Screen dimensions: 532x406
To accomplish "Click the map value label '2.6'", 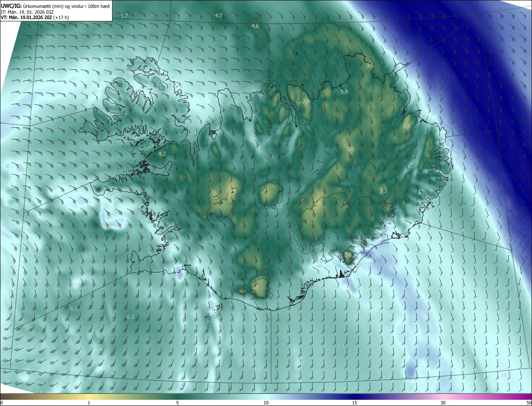I will click(x=348, y=254).
